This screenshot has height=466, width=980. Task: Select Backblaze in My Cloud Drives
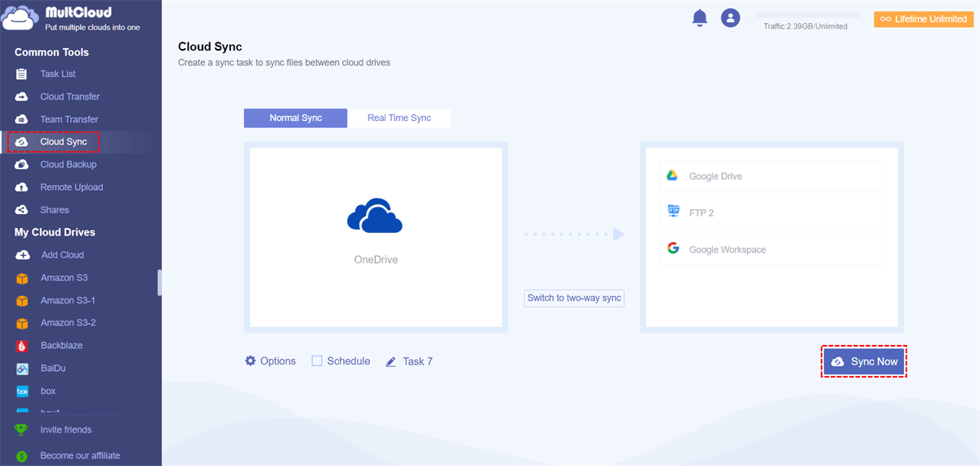(x=61, y=346)
